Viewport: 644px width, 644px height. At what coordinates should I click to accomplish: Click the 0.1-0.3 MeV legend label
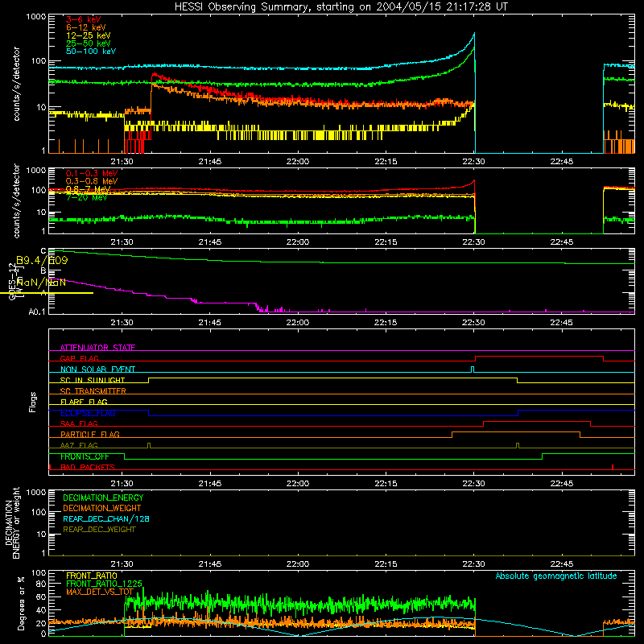click(92, 173)
